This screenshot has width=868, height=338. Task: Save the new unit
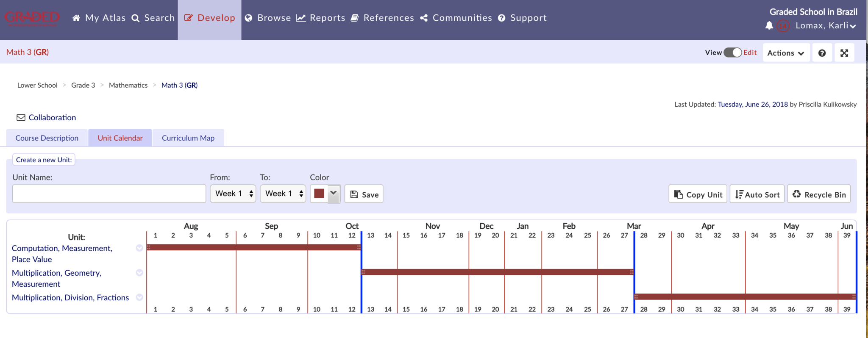coord(364,194)
